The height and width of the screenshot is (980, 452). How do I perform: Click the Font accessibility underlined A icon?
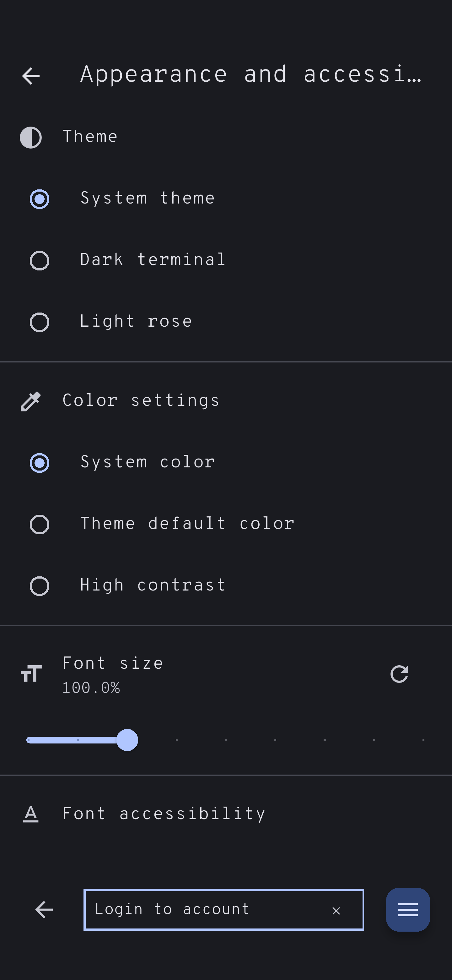(x=31, y=814)
